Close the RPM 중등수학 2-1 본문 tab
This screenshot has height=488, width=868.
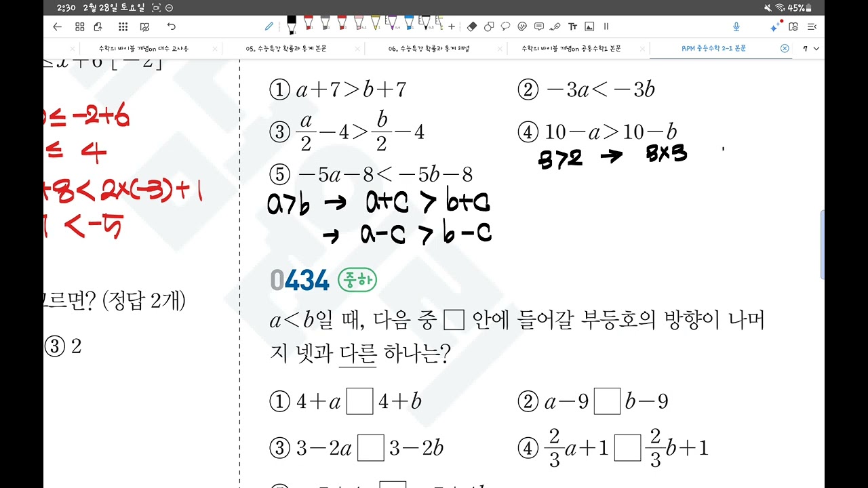(785, 49)
